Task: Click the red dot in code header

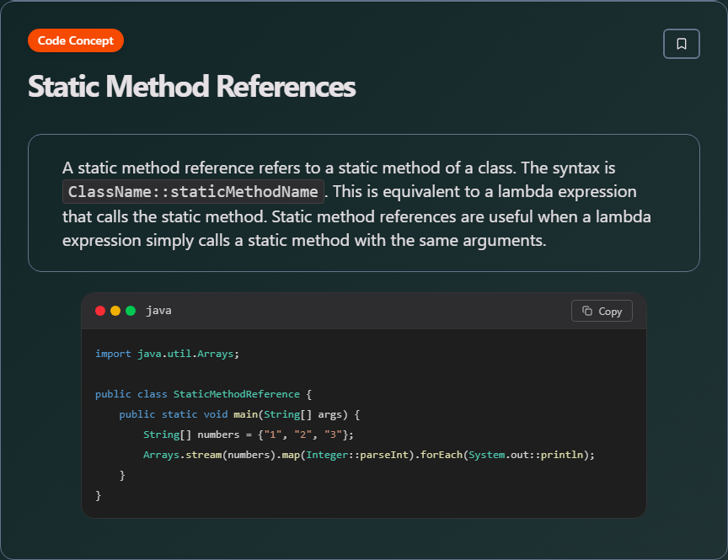Action: pos(100,311)
